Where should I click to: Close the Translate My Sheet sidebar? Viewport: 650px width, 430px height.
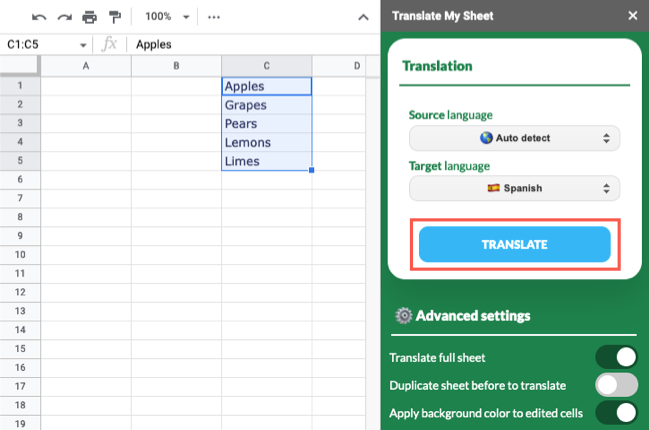632,15
